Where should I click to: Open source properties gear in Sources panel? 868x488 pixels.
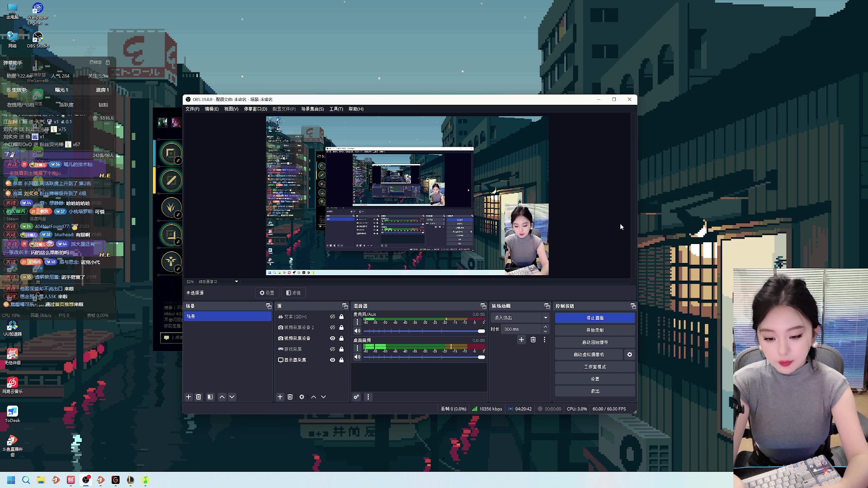pyautogui.click(x=302, y=397)
